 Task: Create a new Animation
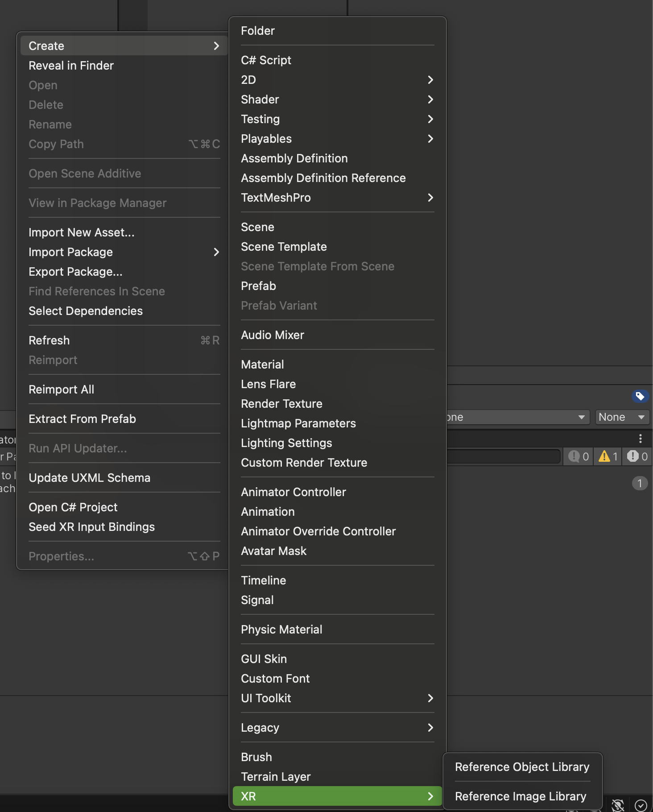(x=337, y=512)
